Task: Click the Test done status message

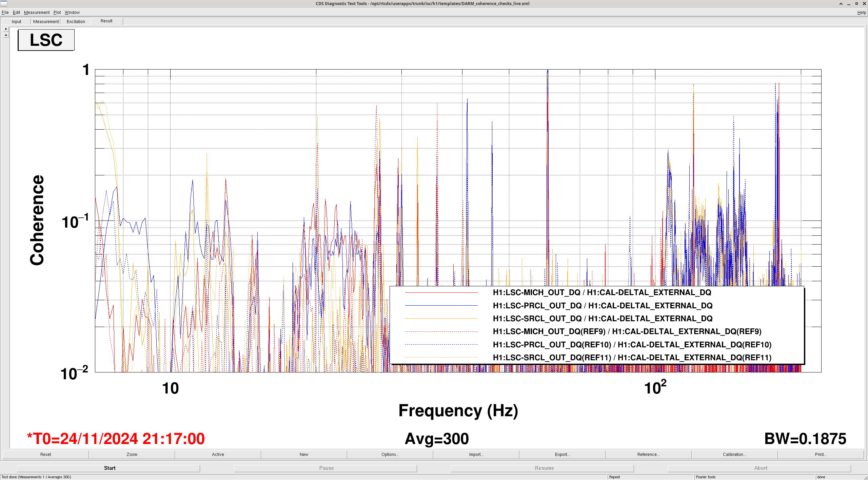Action: 36,477
